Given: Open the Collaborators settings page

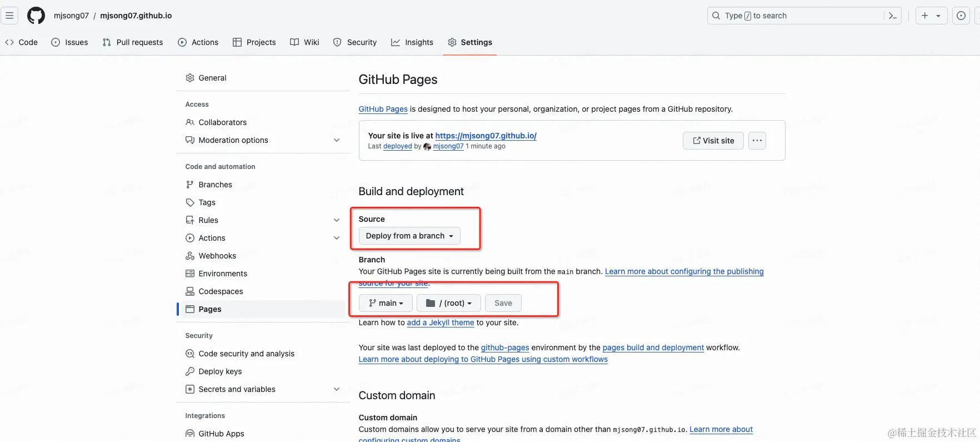Looking at the screenshot, I should (263, 122).
